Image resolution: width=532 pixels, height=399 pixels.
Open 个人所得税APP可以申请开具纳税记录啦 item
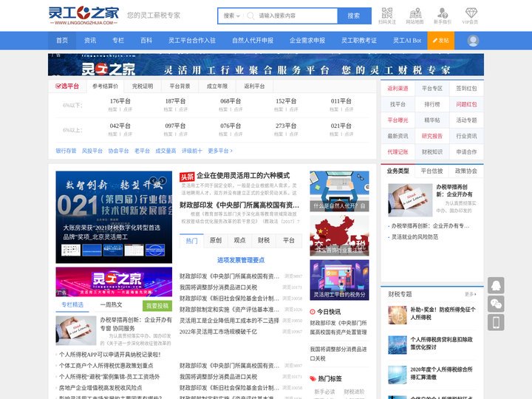109,355
